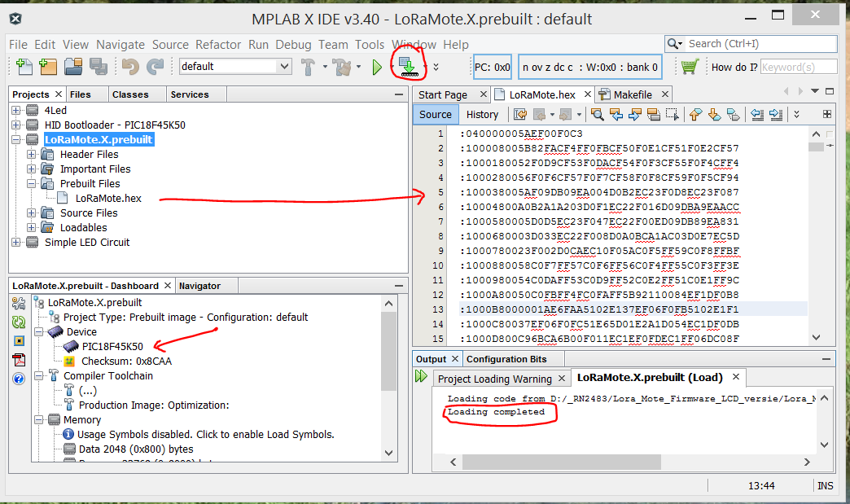Find previous occurrence in the editor toolbar

pos(616,114)
